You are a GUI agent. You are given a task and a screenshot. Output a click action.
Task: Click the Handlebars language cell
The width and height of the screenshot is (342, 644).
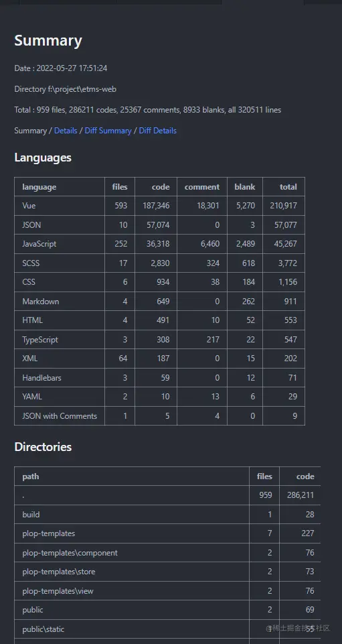tap(60, 378)
